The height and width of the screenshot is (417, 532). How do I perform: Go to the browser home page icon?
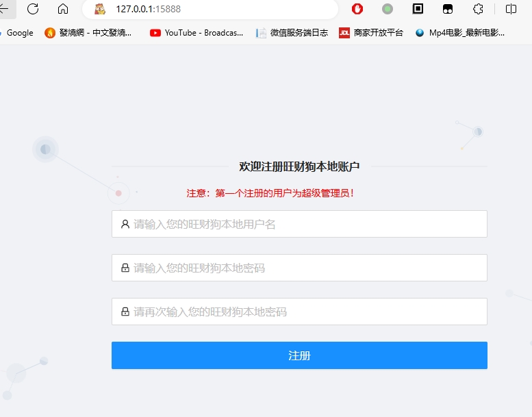click(63, 9)
